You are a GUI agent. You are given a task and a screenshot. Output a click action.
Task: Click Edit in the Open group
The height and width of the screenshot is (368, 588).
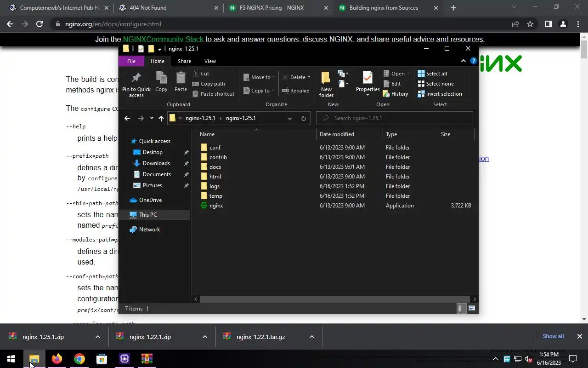[392, 84]
